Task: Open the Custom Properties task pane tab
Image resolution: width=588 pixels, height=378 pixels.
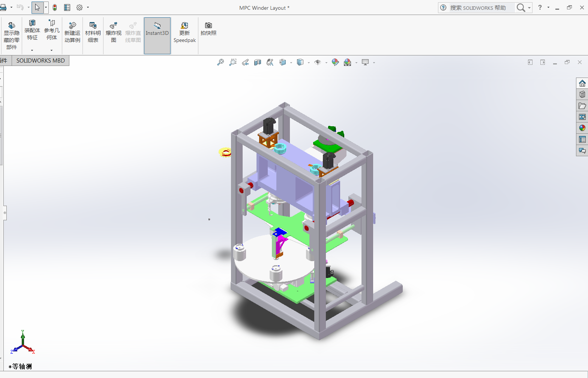Action: point(582,139)
